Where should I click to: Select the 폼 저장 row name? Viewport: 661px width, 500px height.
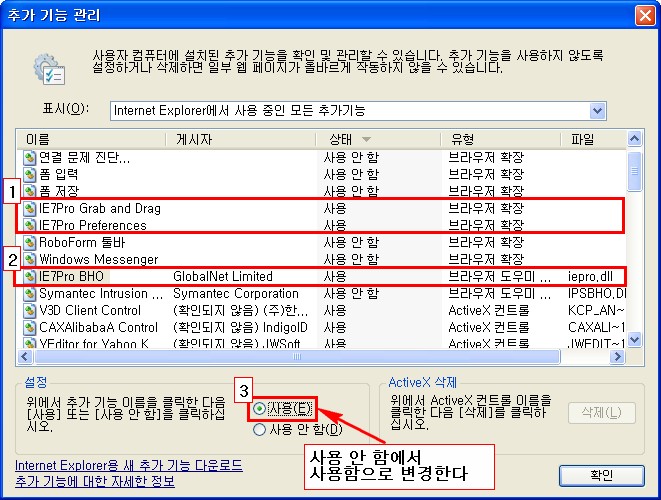coord(59,191)
